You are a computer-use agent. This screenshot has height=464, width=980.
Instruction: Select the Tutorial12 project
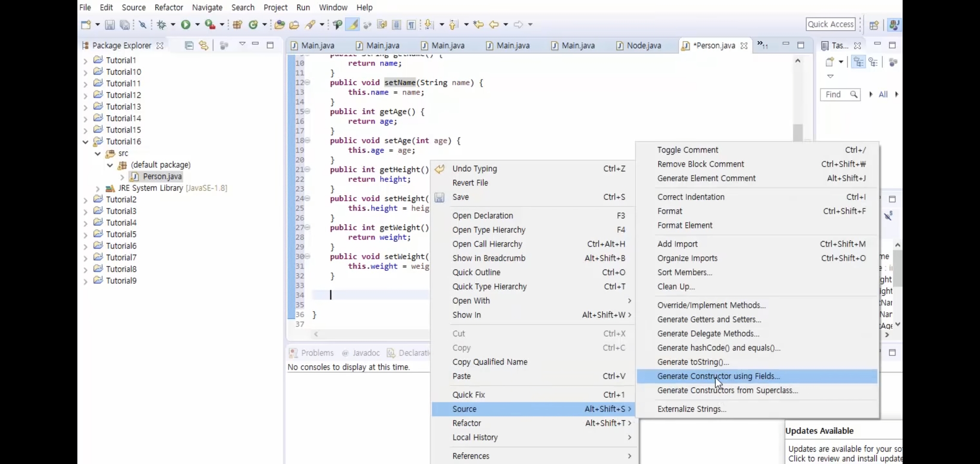[123, 95]
